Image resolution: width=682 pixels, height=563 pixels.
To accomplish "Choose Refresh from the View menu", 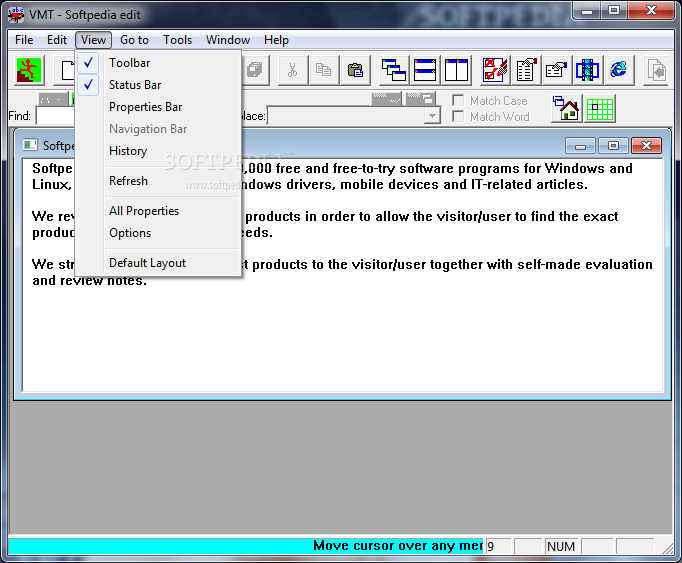I will (x=159, y=181).
